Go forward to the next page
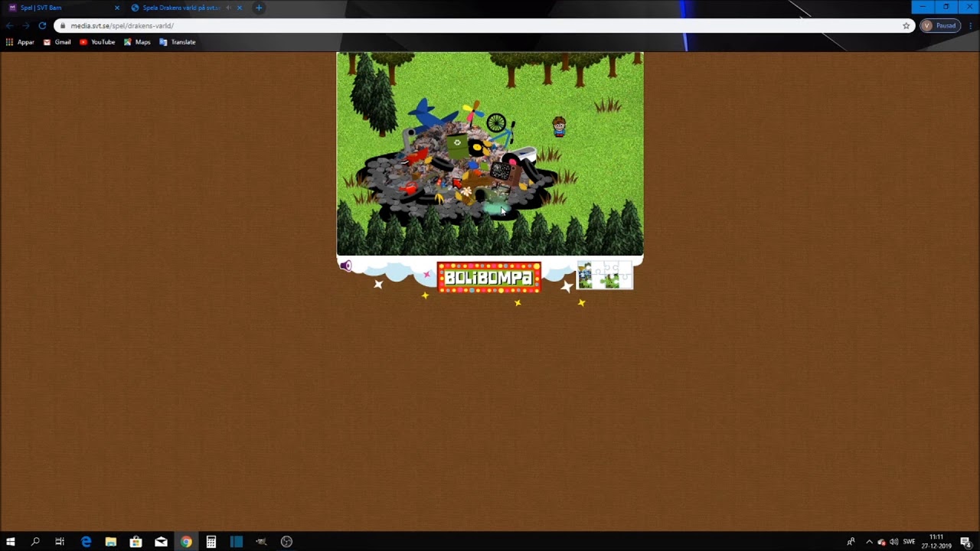Screen dimensions: 980x551 pyautogui.click(x=26, y=25)
